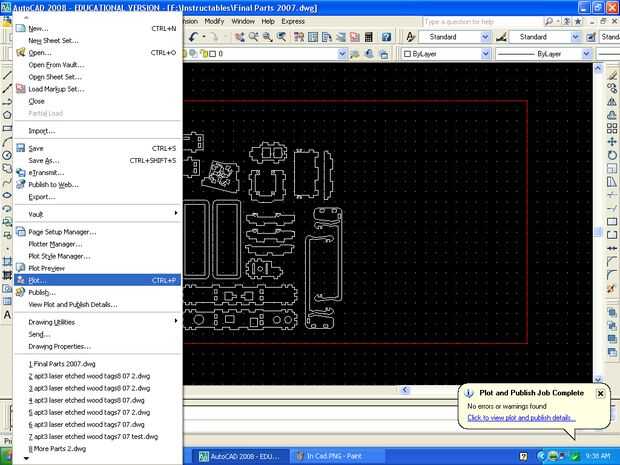This screenshot has width=620, height=465.
Task: Expand the Dimension Style Standard dropdown
Action: [576, 37]
